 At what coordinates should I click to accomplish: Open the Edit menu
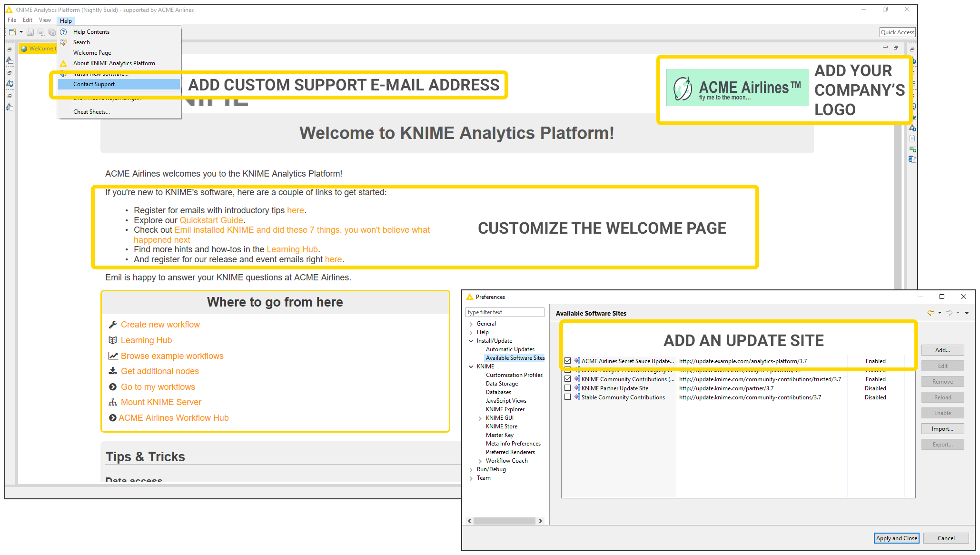coord(28,20)
